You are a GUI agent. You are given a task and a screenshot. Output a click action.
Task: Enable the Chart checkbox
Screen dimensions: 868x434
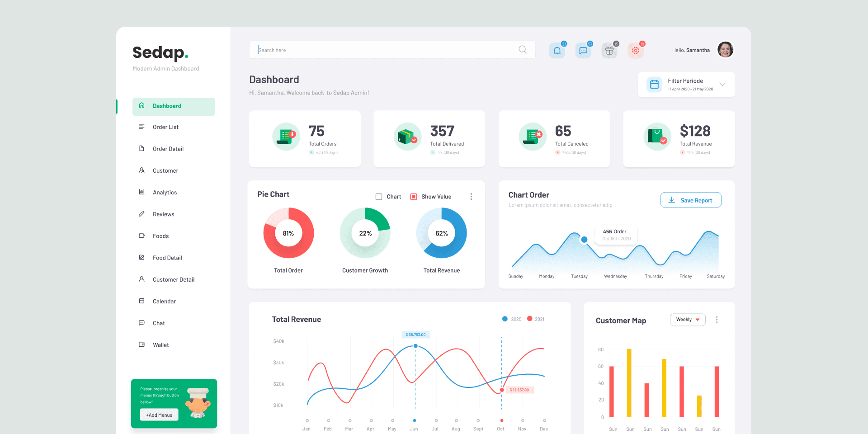pos(379,197)
